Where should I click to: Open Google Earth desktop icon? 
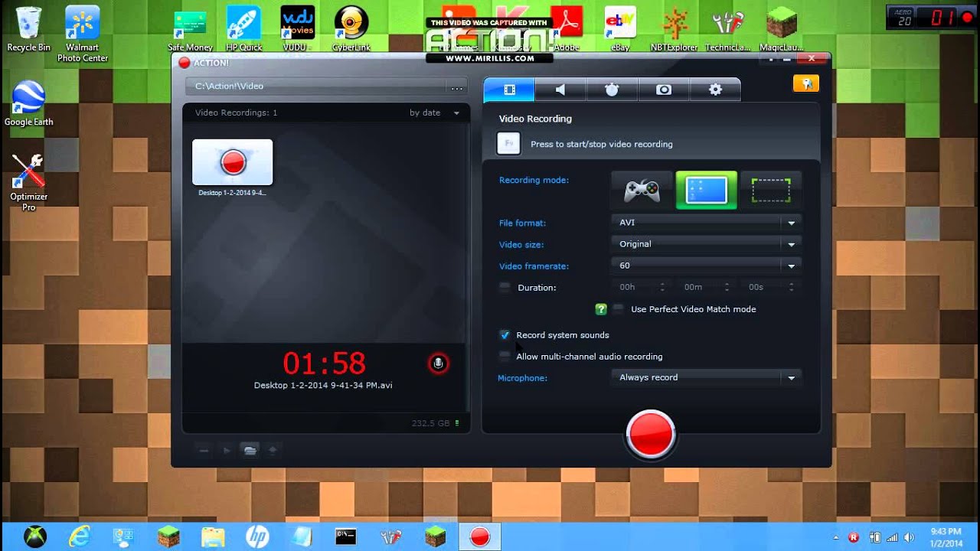point(28,103)
